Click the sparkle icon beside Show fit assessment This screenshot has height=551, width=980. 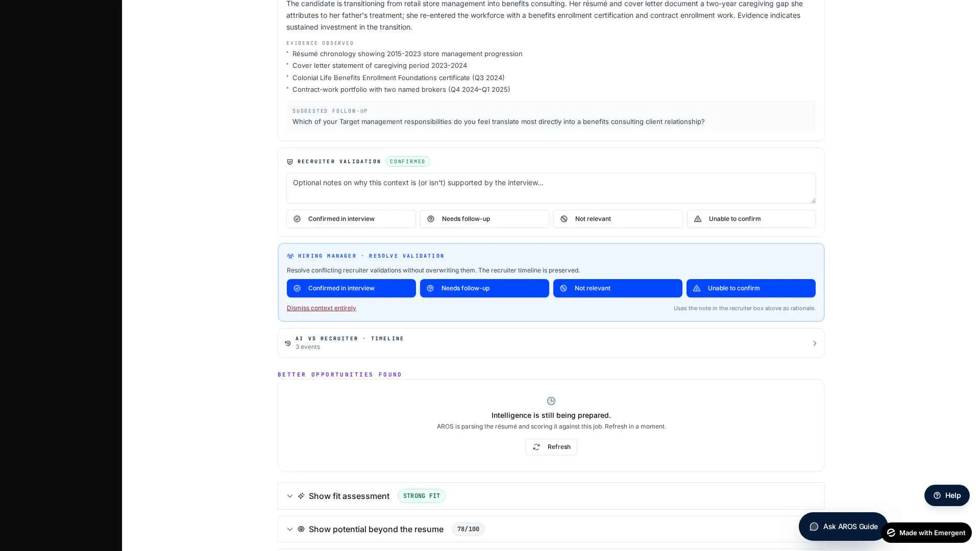coord(301,496)
